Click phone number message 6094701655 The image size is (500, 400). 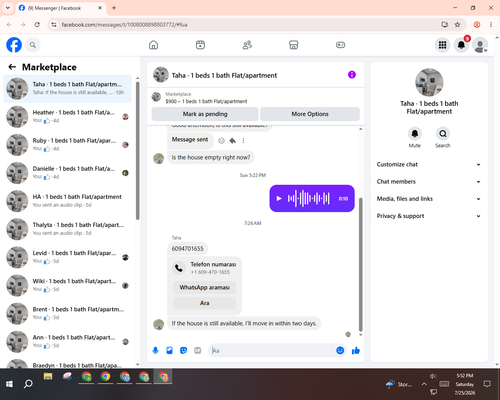point(187,249)
